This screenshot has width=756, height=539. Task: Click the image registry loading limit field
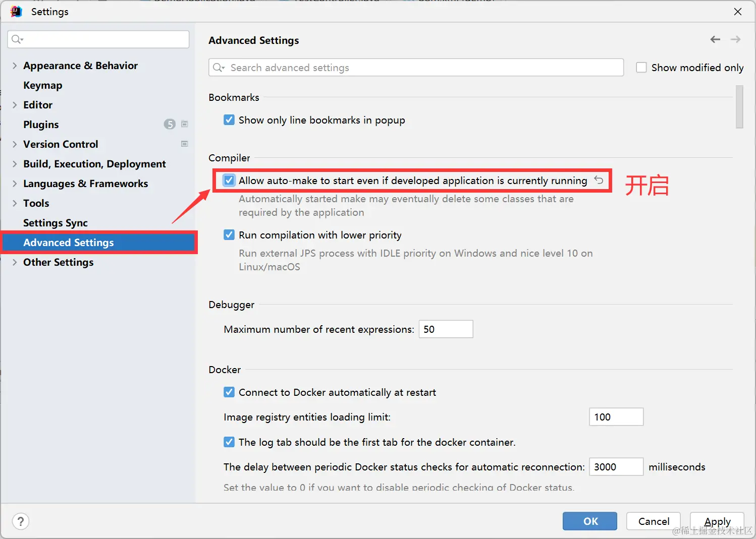click(616, 417)
